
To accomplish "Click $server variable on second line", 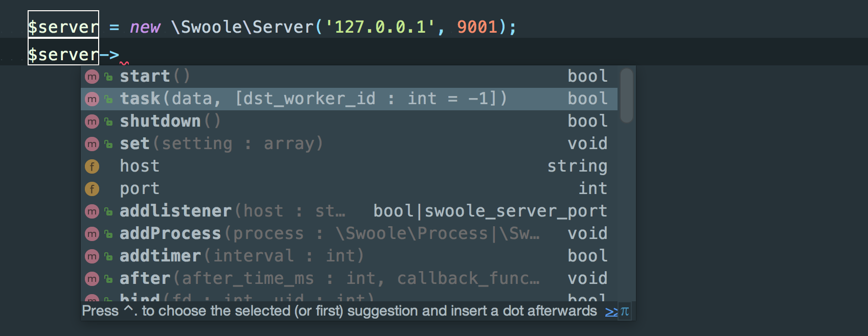I will [x=63, y=54].
